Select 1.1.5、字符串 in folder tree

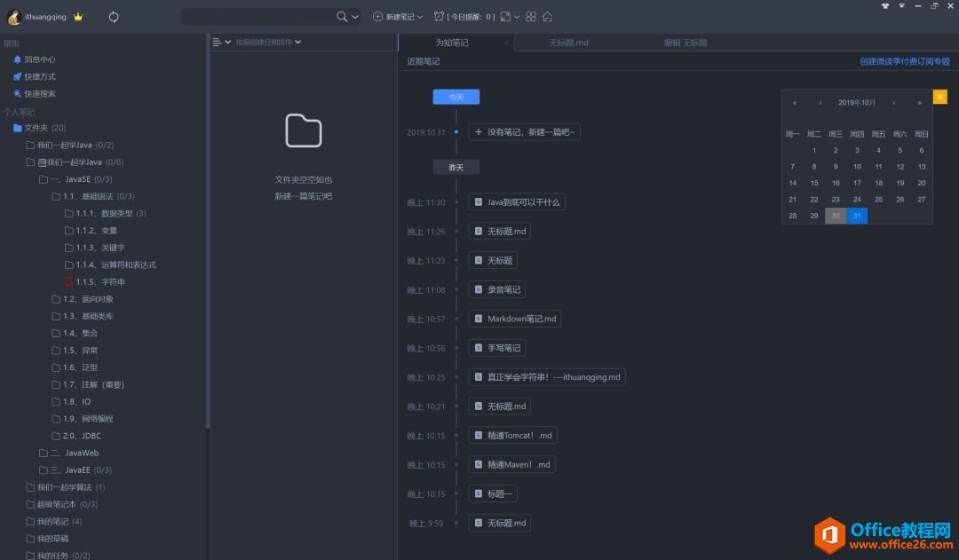point(99,282)
